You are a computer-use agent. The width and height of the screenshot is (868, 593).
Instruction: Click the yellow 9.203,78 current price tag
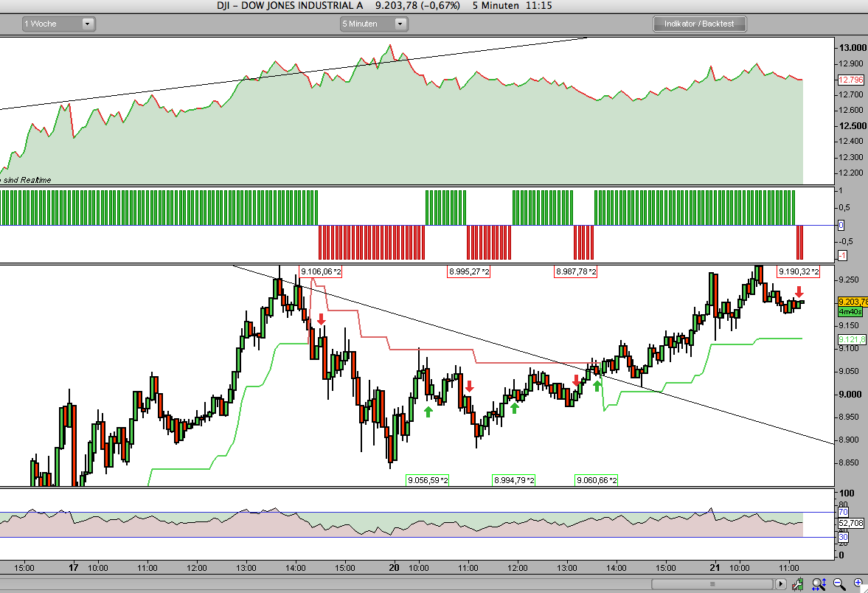[853, 302]
